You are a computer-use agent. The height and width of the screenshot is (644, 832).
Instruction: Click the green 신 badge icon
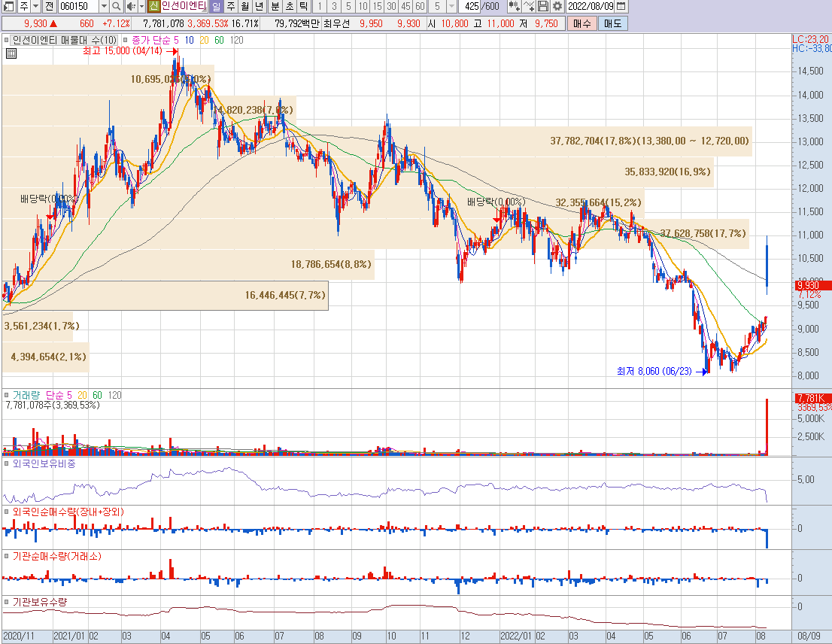tap(153, 6)
